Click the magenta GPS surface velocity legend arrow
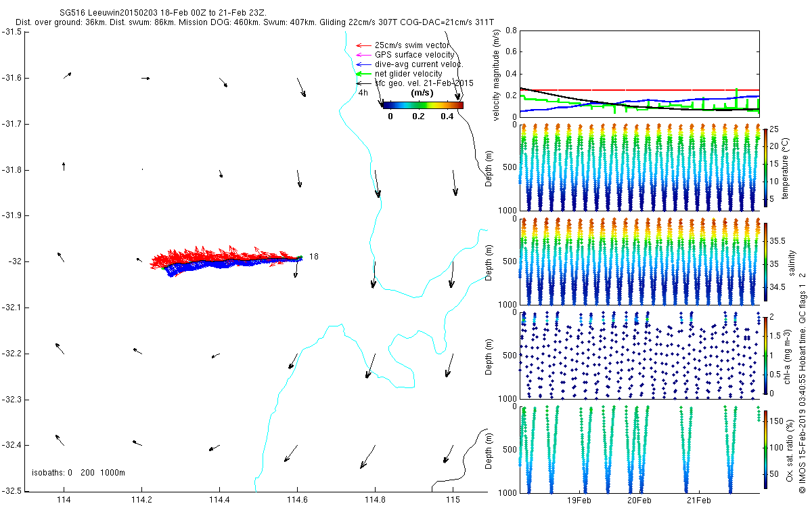Image resolution: width=812 pixels, height=508 pixels. click(364, 55)
